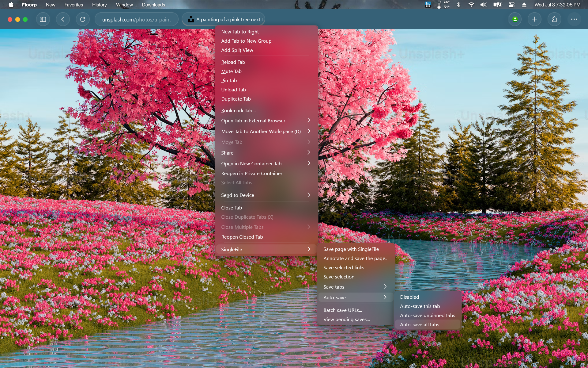Image resolution: width=588 pixels, height=368 pixels.
Task: Open the Downloads menu
Action: tap(153, 5)
